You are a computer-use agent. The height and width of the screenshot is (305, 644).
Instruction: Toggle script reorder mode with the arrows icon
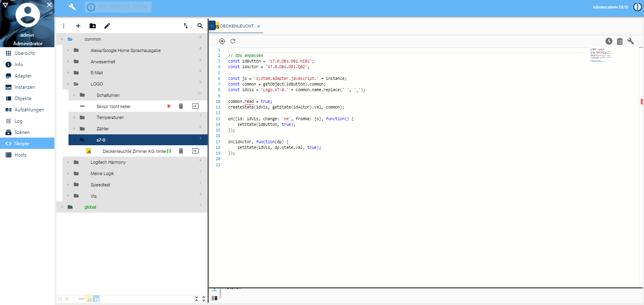pyautogui.click(x=186, y=26)
